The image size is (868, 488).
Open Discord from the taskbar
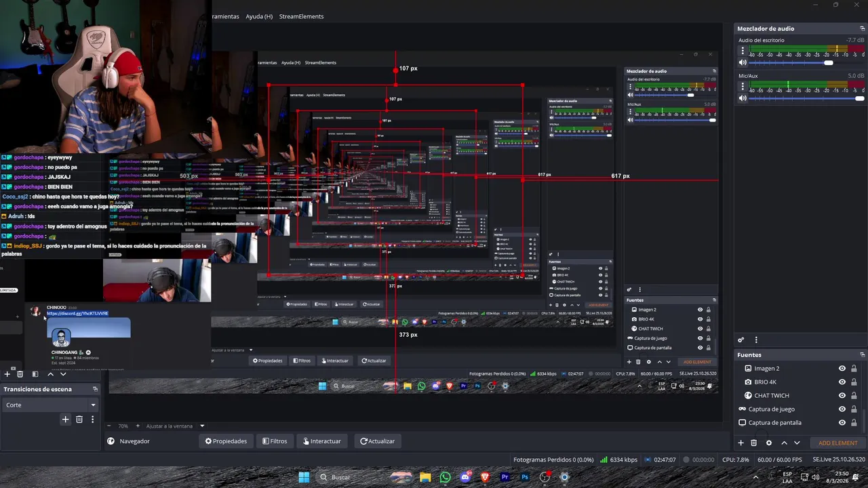pyautogui.click(x=465, y=477)
